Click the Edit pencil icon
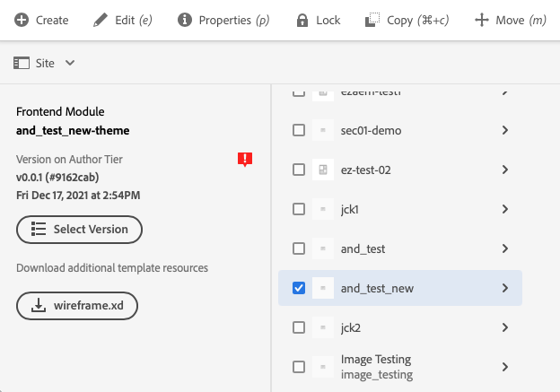Screen dimensions: 560x392 pos(101,20)
